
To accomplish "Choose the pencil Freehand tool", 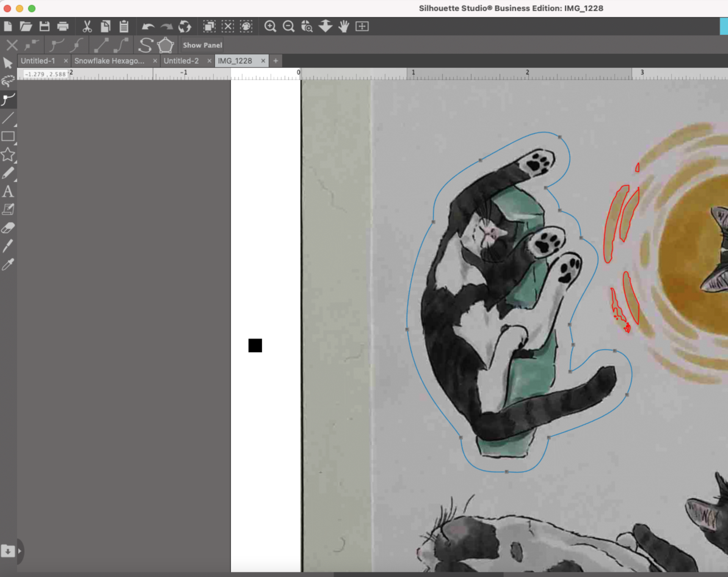I will click(8, 173).
